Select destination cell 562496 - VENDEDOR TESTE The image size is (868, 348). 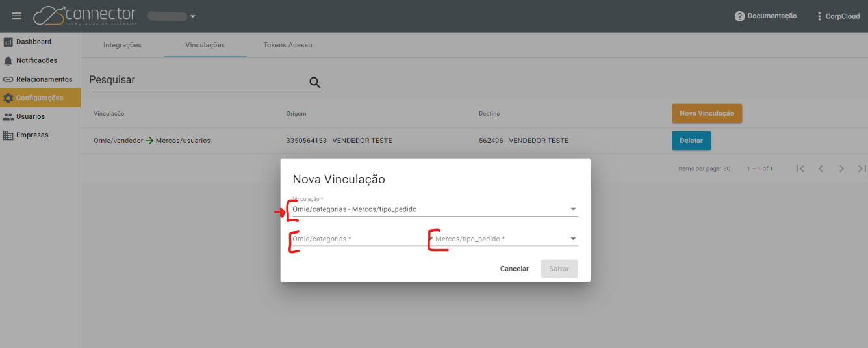pyautogui.click(x=524, y=141)
